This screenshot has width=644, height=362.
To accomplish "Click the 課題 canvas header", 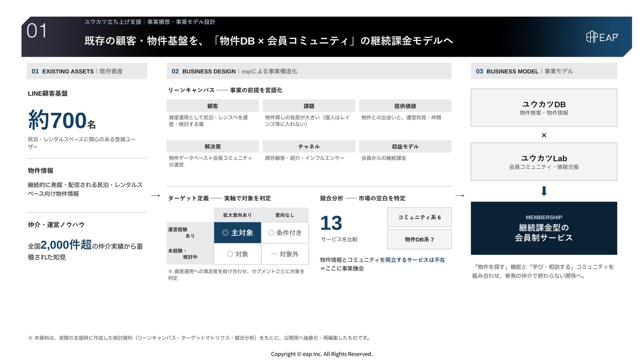I will [x=309, y=106].
